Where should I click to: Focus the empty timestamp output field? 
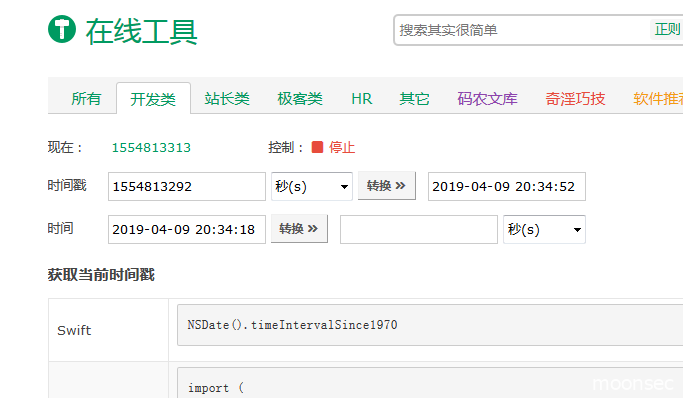pyautogui.click(x=419, y=229)
